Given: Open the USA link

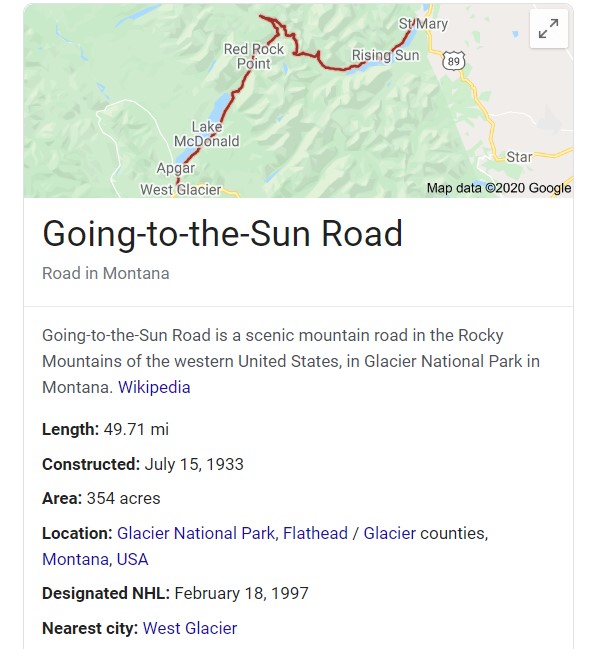Looking at the screenshot, I should [132, 559].
